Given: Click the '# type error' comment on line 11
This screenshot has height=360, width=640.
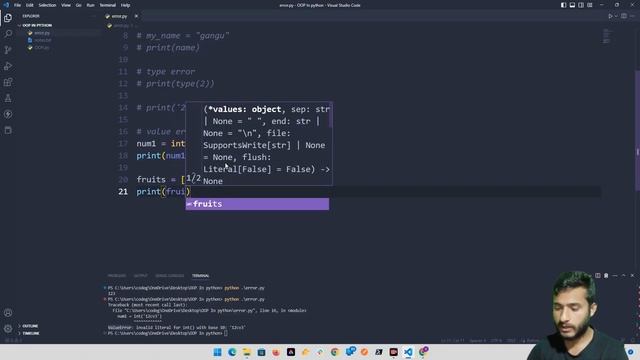Looking at the screenshot, I should pyautogui.click(x=166, y=72).
